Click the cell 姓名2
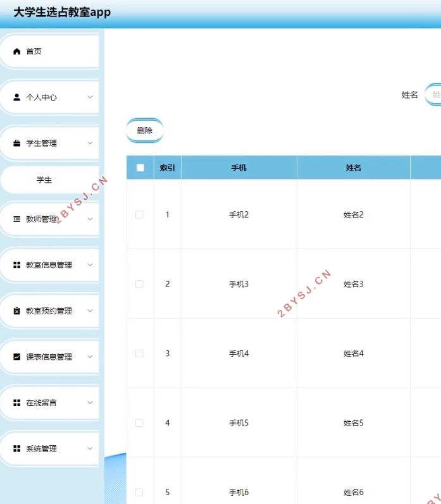441x504 pixels. click(x=354, y=215)
